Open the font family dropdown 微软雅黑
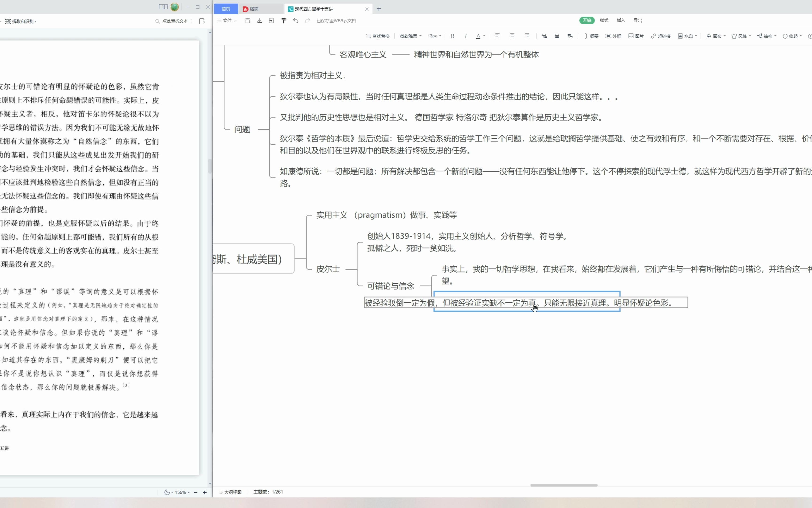Screen dimensions: 812x508 [x=410, y=36]
